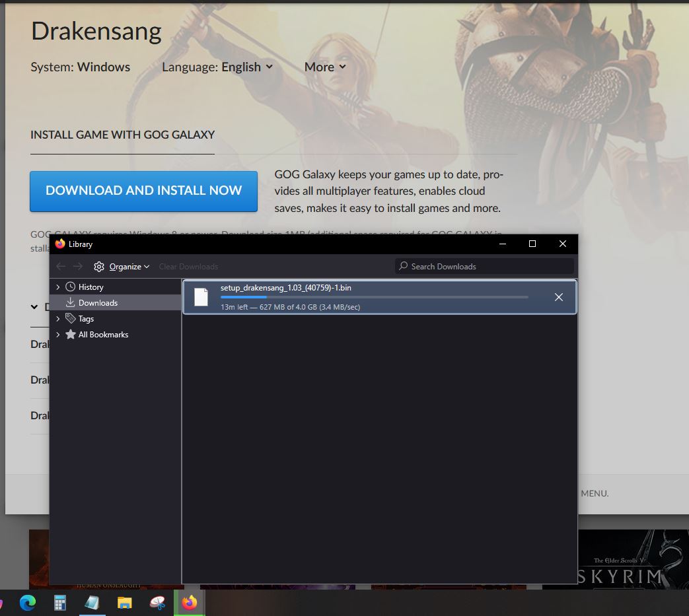Minimize the Library window
Screen dimensions: 689x616
tap(503, 244)
